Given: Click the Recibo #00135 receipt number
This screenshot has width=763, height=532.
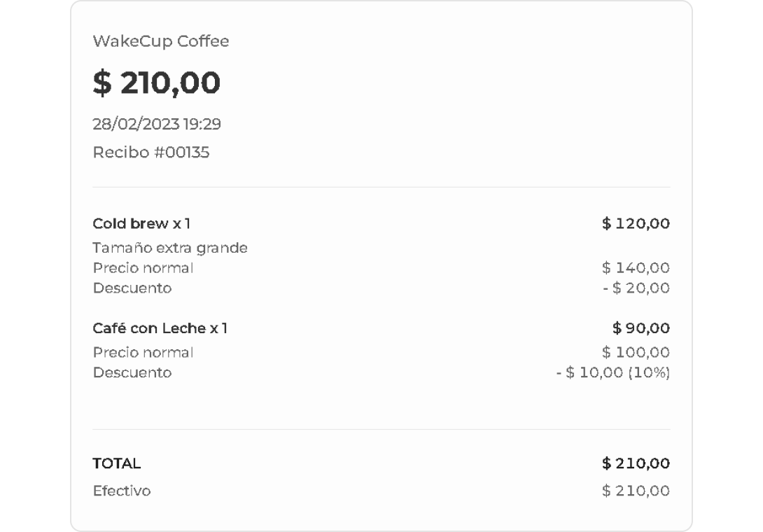Looking at the screenshot, I should click(x=150, y=153).
